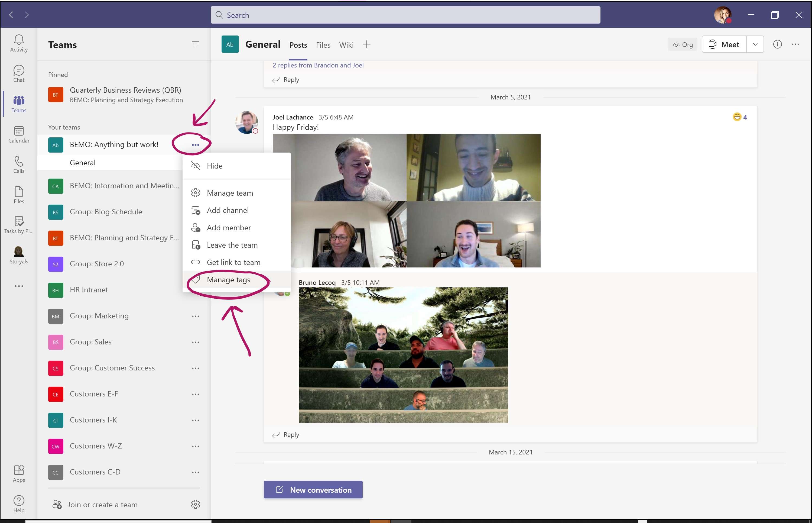Viewport: 812px width, 523px height.
Task: Open Chat from the left rail
Action: (x=19, y=74)
